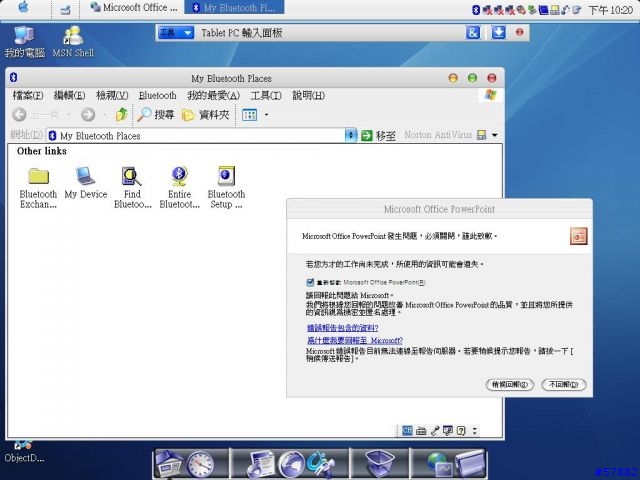Click the green stacked tray icon
This screenshot has width=640, height=480.
(x=532, y=10)
